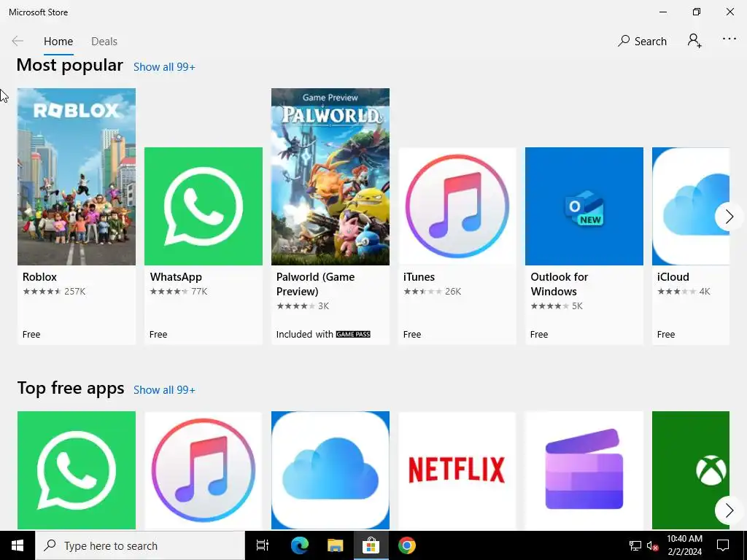Open Palworld Game Preview cover art
The height and width of the screenshot is (560, 747).
[330, 176]
